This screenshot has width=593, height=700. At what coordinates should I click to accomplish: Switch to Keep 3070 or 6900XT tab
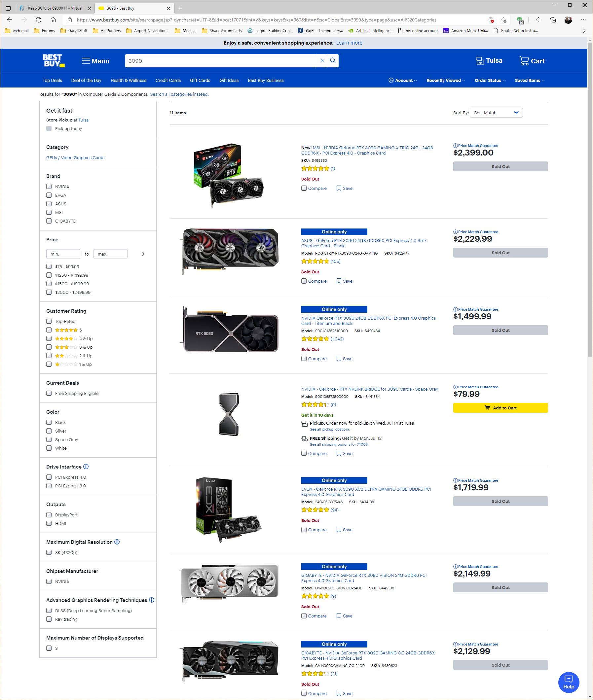[x=55, y=8]
